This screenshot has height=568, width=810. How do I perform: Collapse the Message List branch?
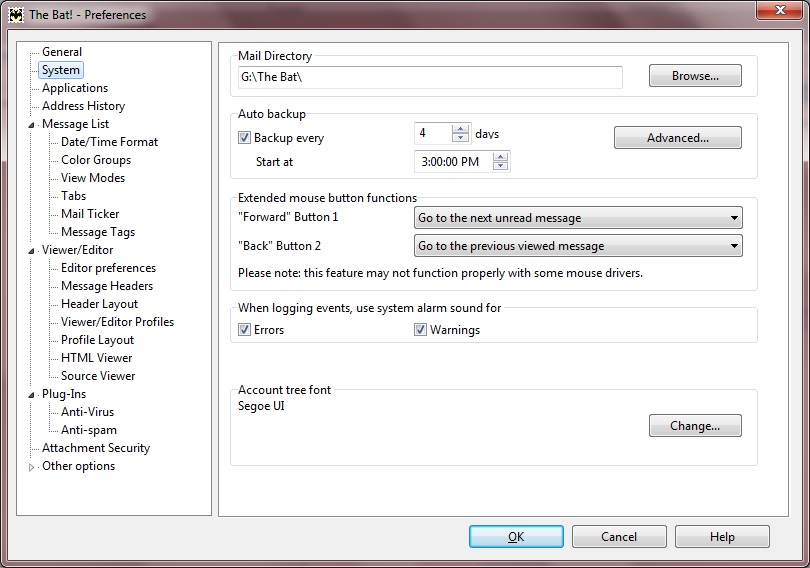(31, 124)
